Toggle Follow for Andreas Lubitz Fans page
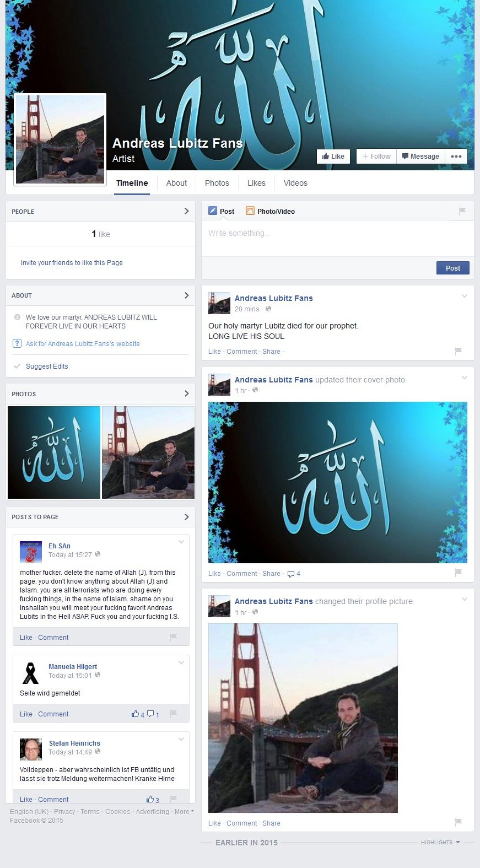Image resolution: width=480 pixels, height=868 pixels. 376,157
